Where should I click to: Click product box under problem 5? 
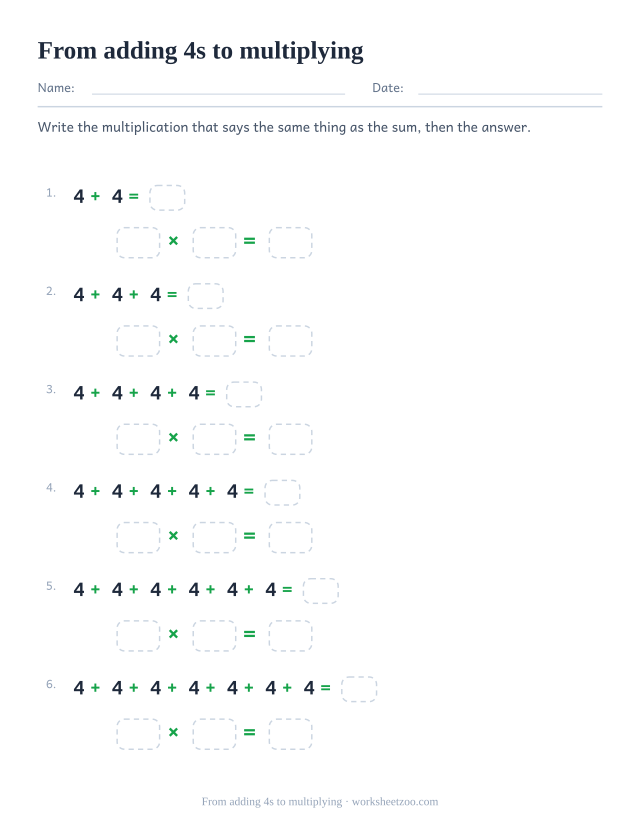(x=291, y=636)
